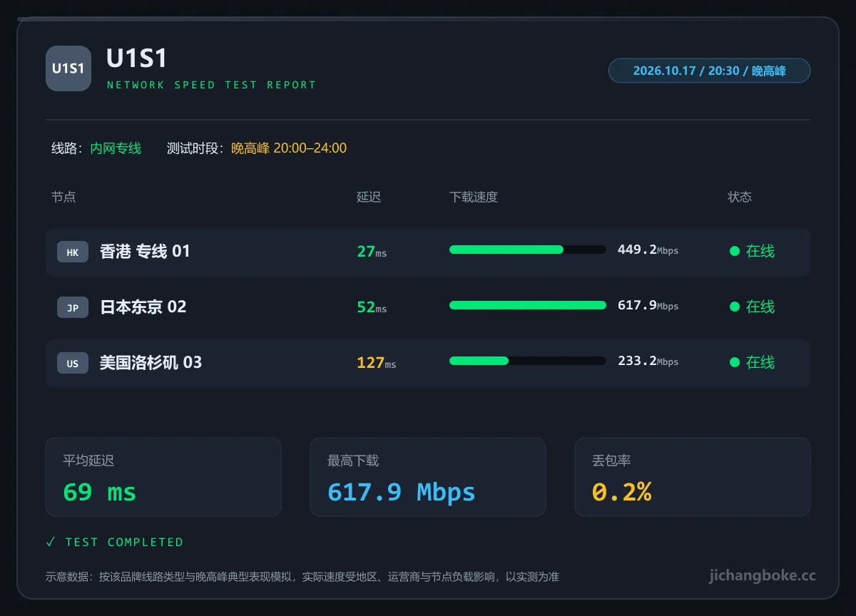The image size is (856, 616).
Task: Click the 内网专线 line type value
Action: (x=116, y=148)
